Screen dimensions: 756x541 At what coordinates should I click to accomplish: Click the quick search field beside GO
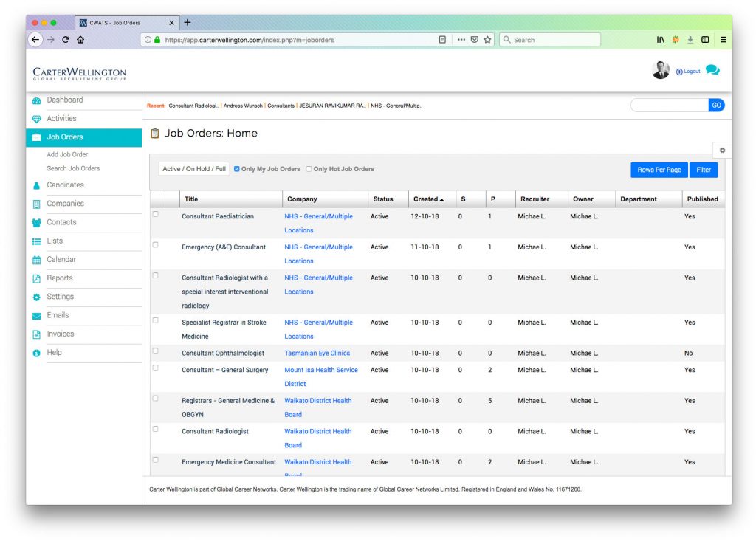669,105
